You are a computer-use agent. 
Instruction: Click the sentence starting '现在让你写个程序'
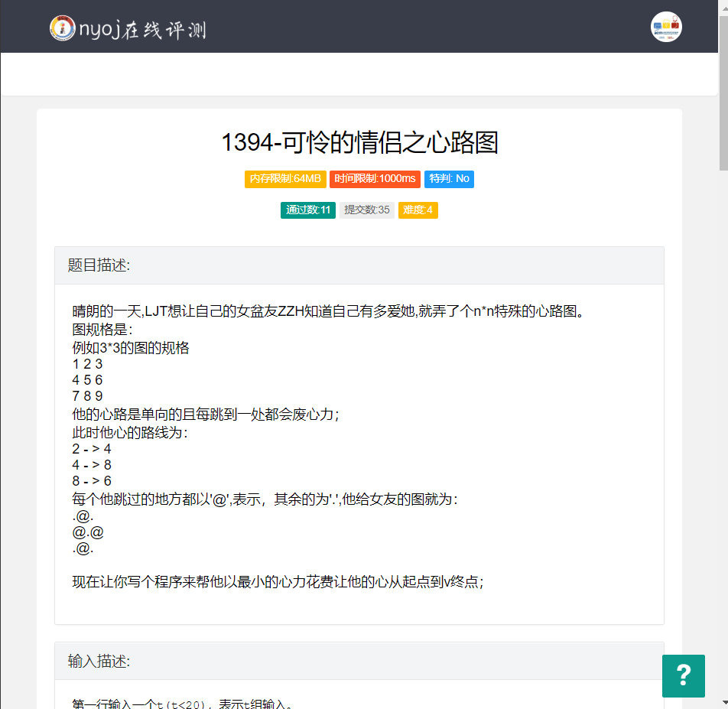[x=278, y=582]
